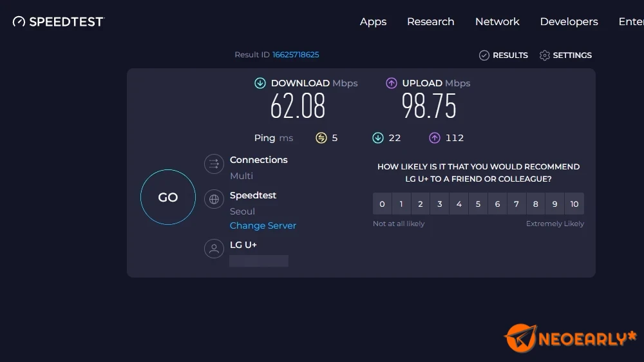Rate recommendation score 8
This screenshot has height=362, width=644.
pyautogui.click(x=536, y=204)
